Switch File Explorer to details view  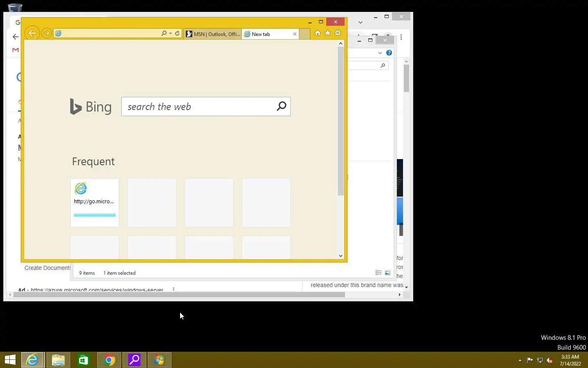pyautogui.click(x=379, y=273)
